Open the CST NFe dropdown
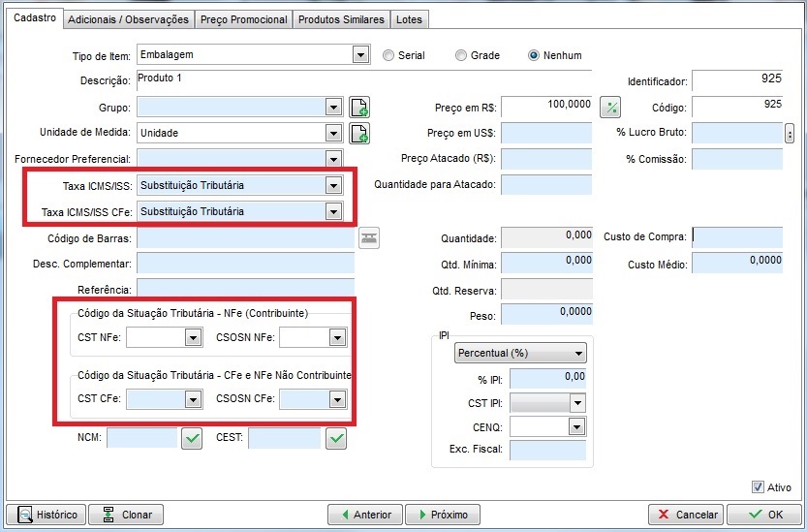Screen dimensions: 807x532 coord(193,337)
